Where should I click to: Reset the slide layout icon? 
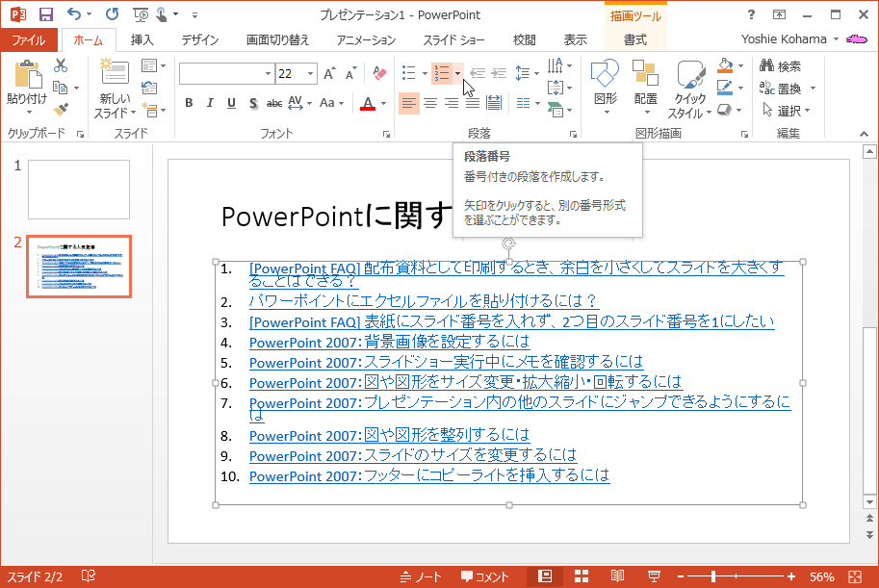149,88
